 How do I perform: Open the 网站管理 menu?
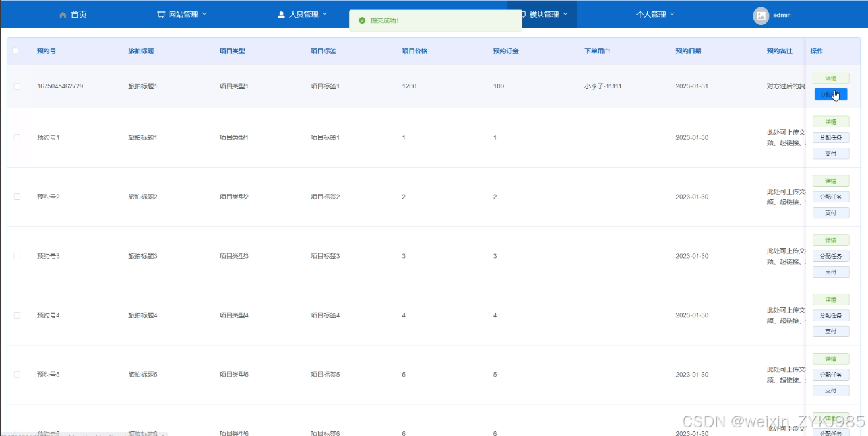pyautogui.click(x=182, y=15)
